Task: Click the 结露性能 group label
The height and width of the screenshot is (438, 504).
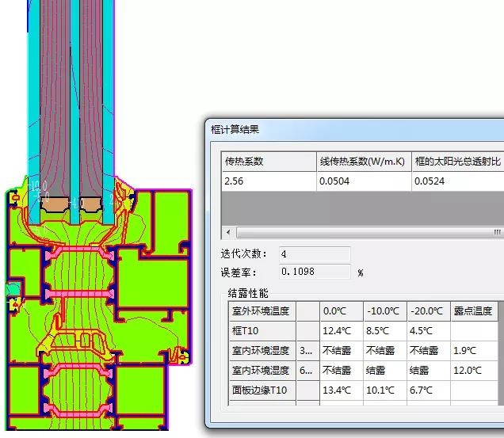Action: tap(248, 293)
